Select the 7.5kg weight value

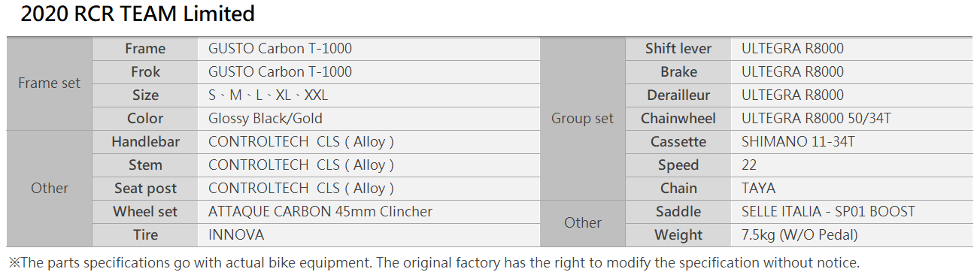[x=799, y=235]
